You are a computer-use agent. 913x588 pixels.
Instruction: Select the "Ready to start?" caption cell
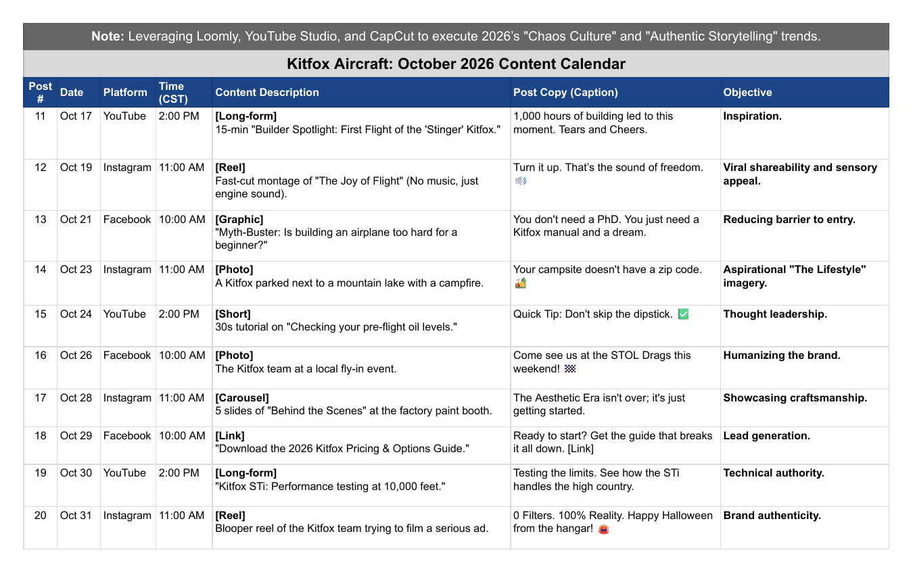coord(615,445)
